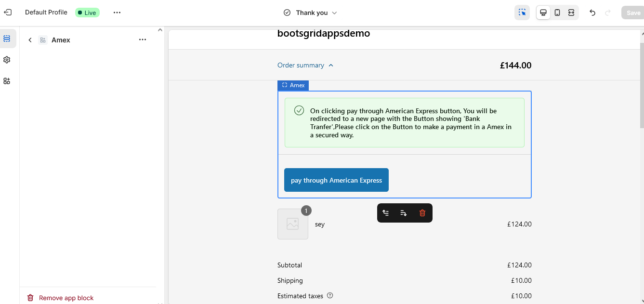The width and height of the screenshot is (644, 304).
Task: Open the Thank you page dropdown
Action: click(310, 13)
